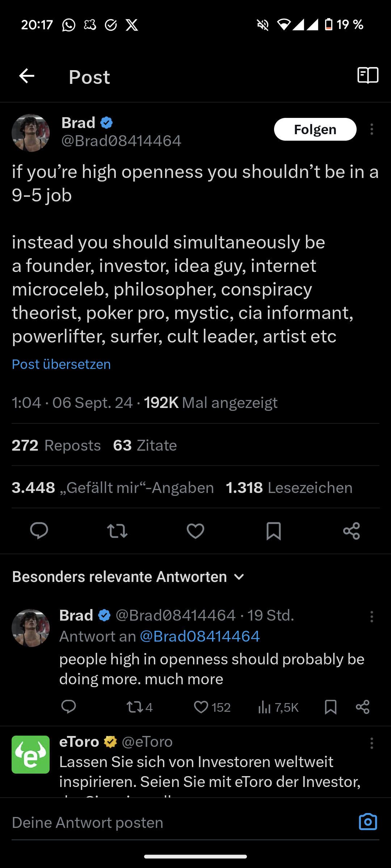Like Brad's reply with 152 likes
Image resolution: width=391 pixels, height=868 pixels.
click(x=212, y=707)
